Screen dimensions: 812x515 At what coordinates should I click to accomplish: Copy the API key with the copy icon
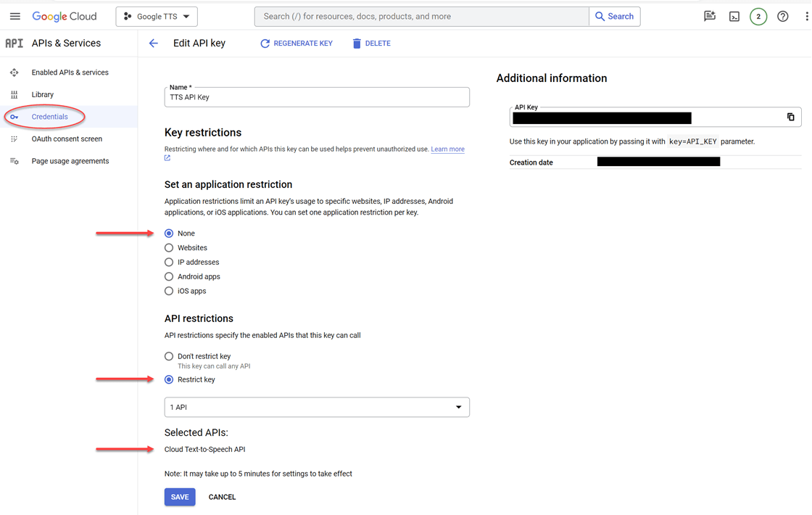coord(791,117)
